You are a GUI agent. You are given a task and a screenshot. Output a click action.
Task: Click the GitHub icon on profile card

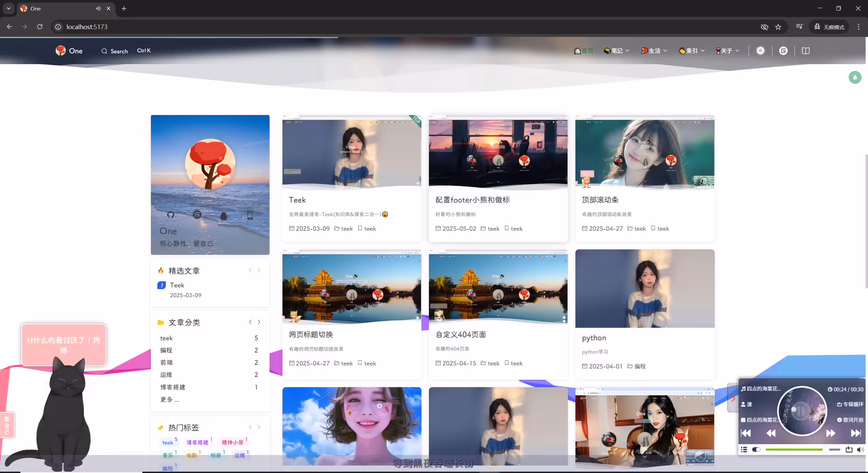[171, 214]
